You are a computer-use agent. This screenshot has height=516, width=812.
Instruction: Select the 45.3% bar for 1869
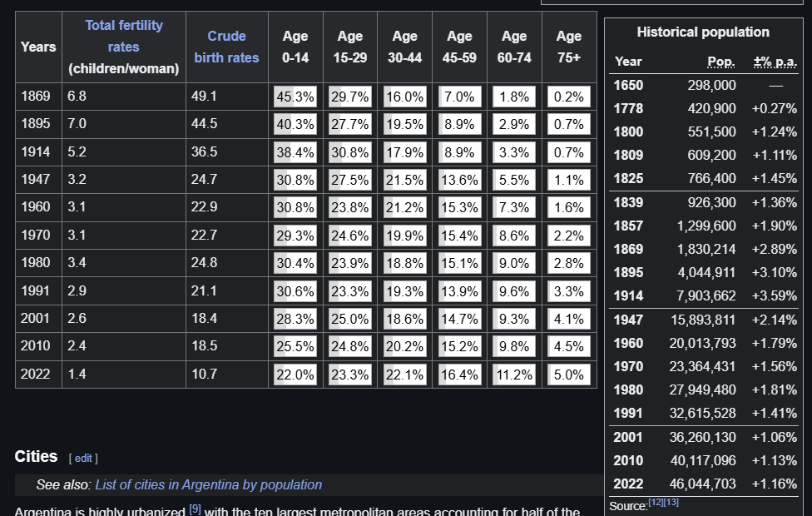tap(295, 97)
